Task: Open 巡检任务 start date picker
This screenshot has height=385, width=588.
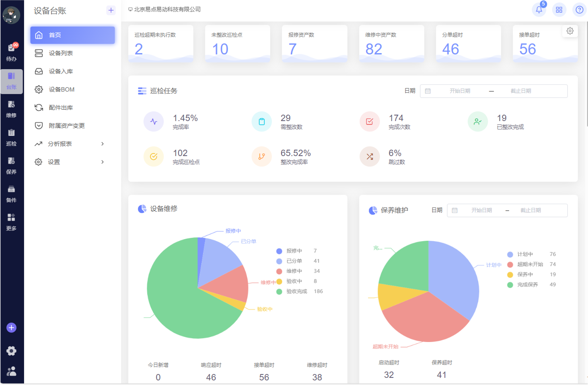Action: pyautogui.click(x=460, y=91)
